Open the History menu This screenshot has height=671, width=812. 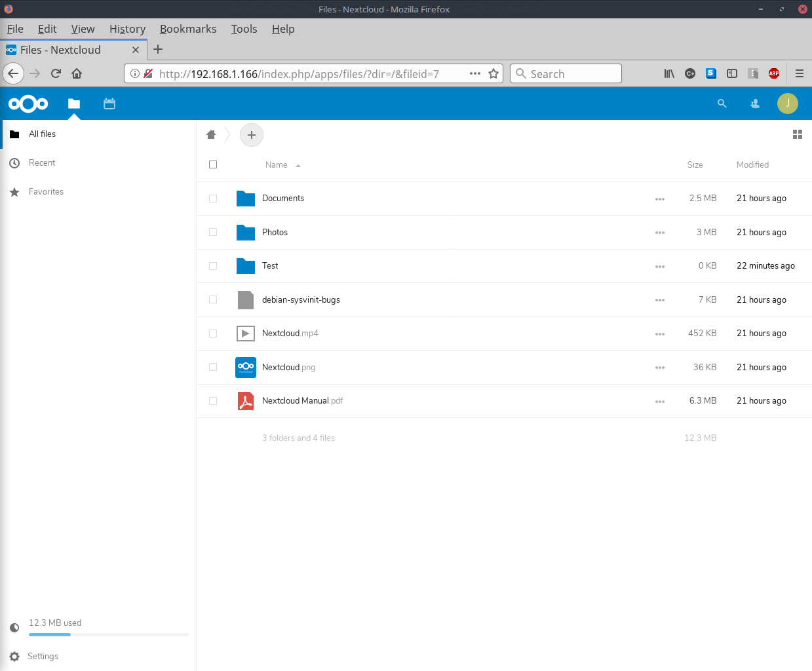pyautogui.click(x=127, y=29)
